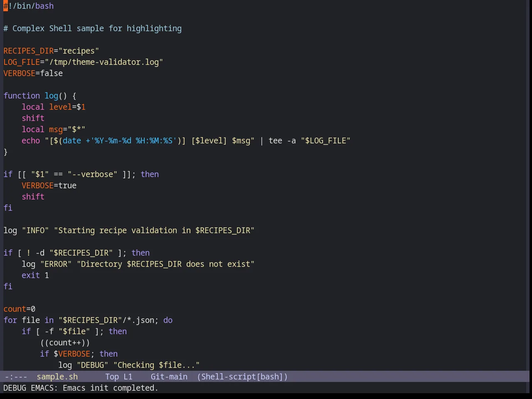The image size is (532, 399).
Task: Click the [bash] shell type in mode line
Action: click(x=270, y=377)
